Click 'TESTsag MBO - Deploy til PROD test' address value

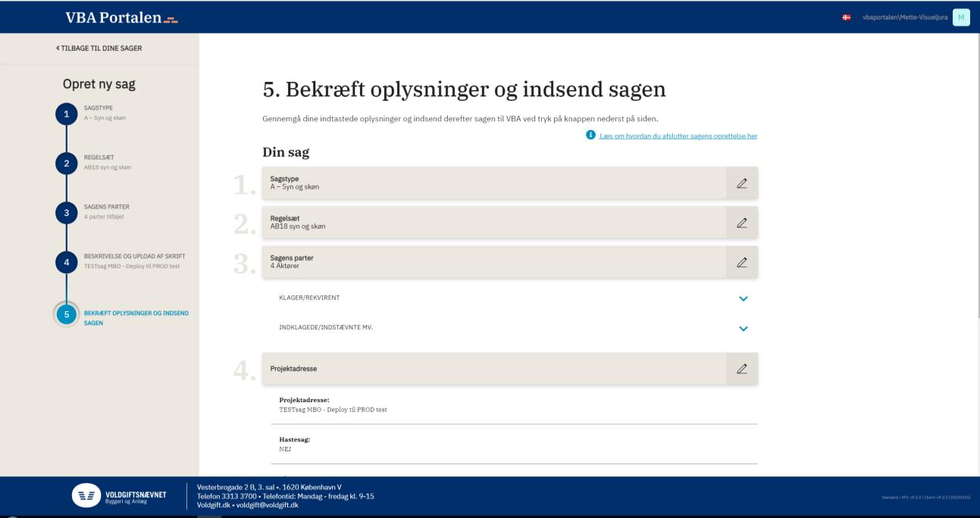pos(333,409)
